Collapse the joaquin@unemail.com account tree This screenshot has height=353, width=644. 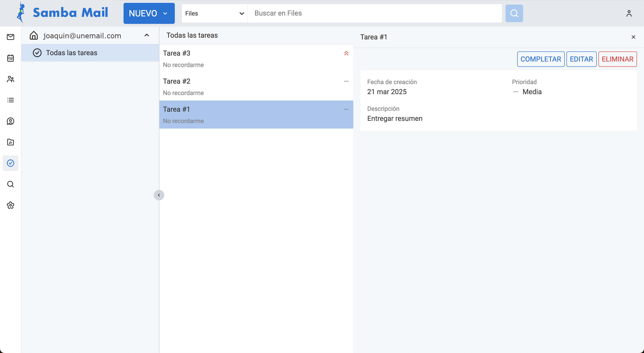pyautogui.click(x=147, y=35)
